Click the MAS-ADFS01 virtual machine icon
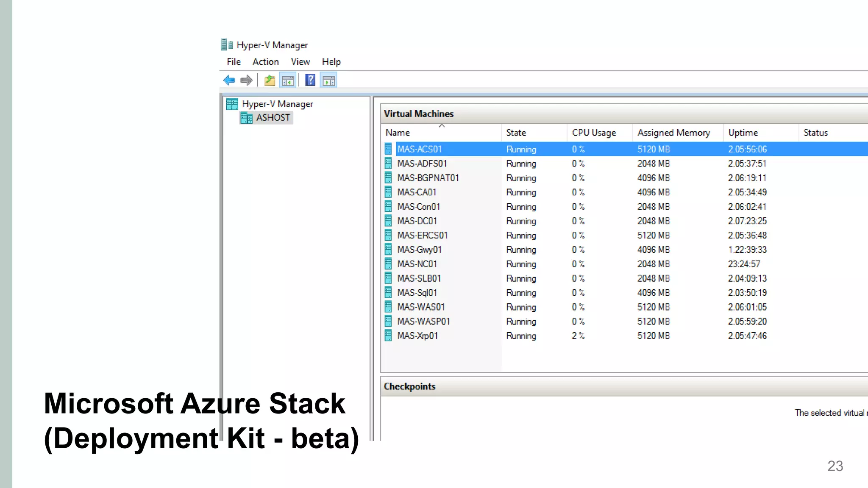The image size is (868, 488). tap(388, 163)
